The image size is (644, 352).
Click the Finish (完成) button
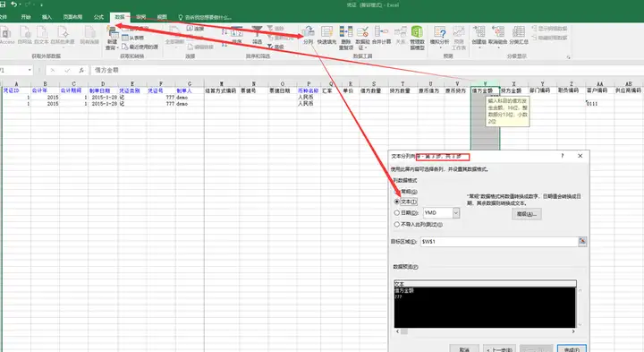572,348
